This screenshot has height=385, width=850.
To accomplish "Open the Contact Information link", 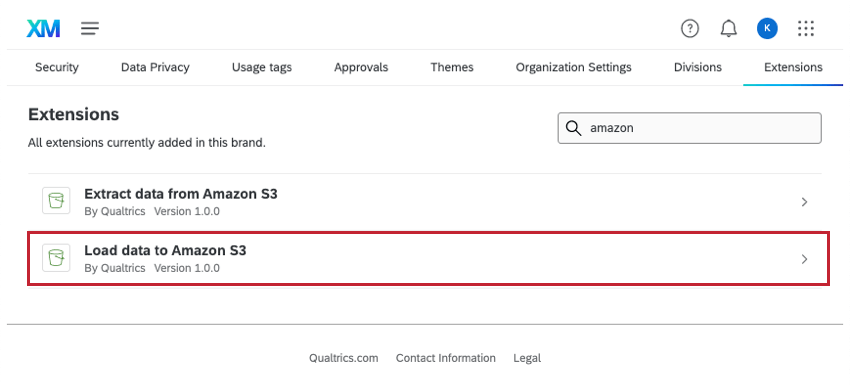I will 446,358.
